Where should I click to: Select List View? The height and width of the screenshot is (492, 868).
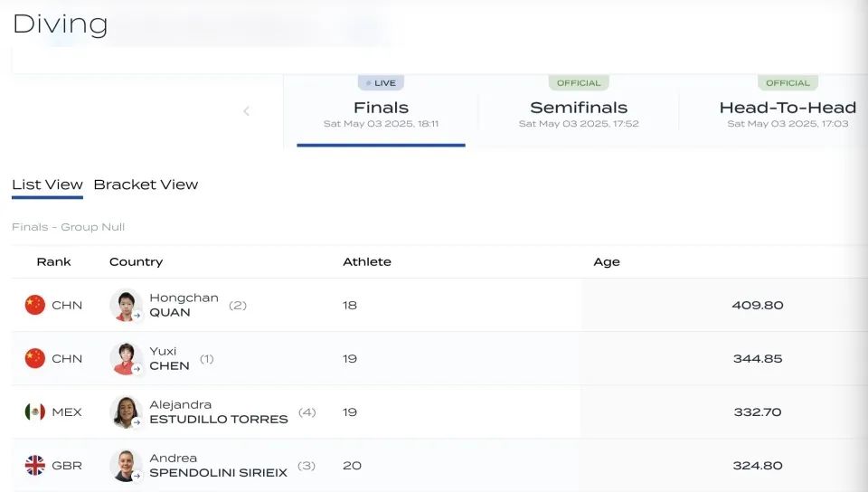click(47, 184)
